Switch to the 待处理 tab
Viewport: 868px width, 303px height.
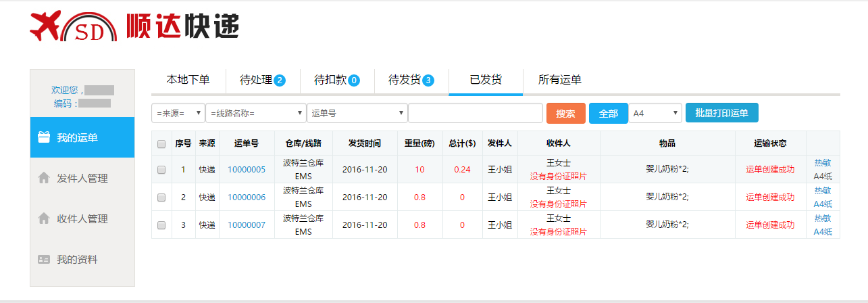(262, 80)
